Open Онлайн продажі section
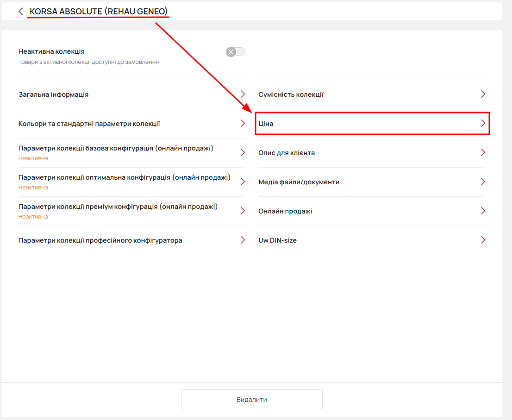The height and width of the screenshot is (420, 512). coord(372,211)
